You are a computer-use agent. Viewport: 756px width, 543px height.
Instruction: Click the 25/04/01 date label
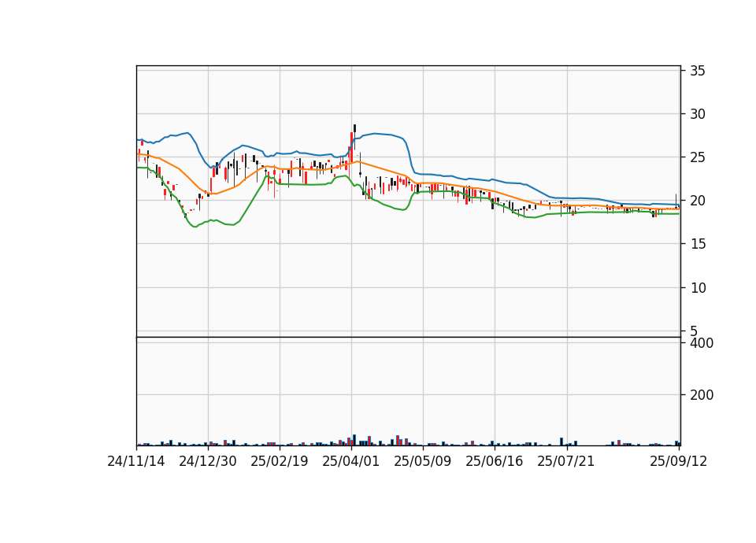(351, 461)
